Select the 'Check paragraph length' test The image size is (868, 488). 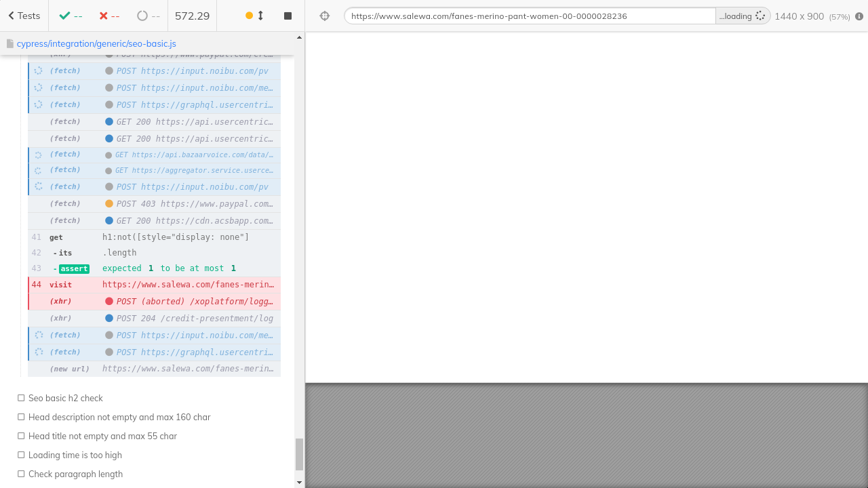75,474
